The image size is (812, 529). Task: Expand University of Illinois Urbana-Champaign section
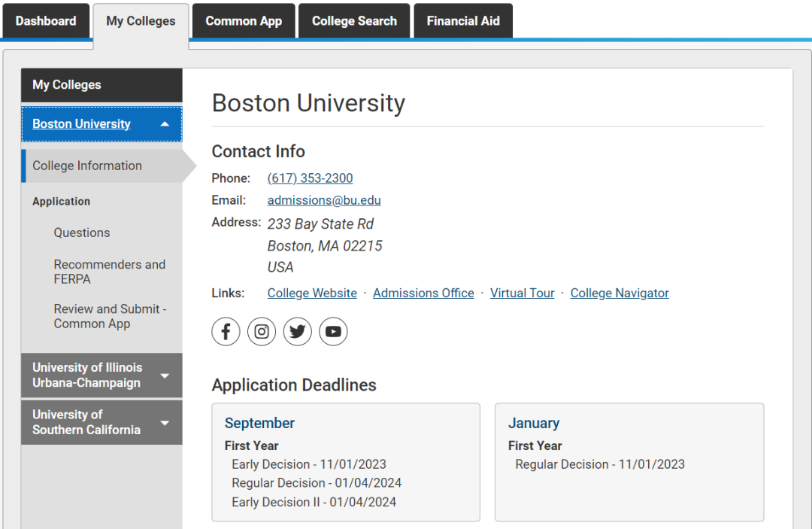pos(165,375)
